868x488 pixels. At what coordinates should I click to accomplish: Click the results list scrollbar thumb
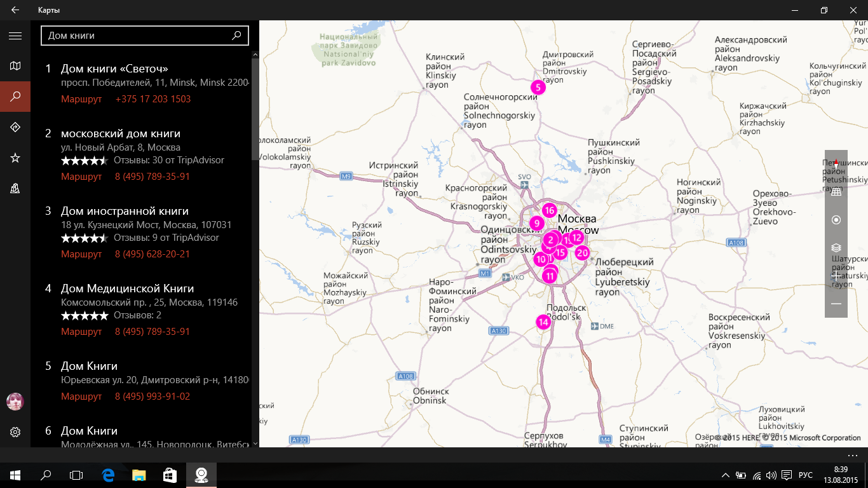point(255,109)
